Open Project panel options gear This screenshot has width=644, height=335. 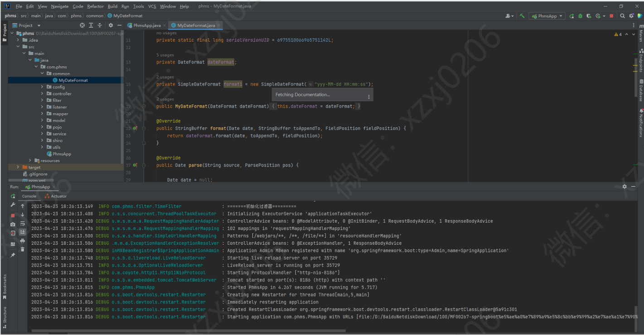[111, 25]
